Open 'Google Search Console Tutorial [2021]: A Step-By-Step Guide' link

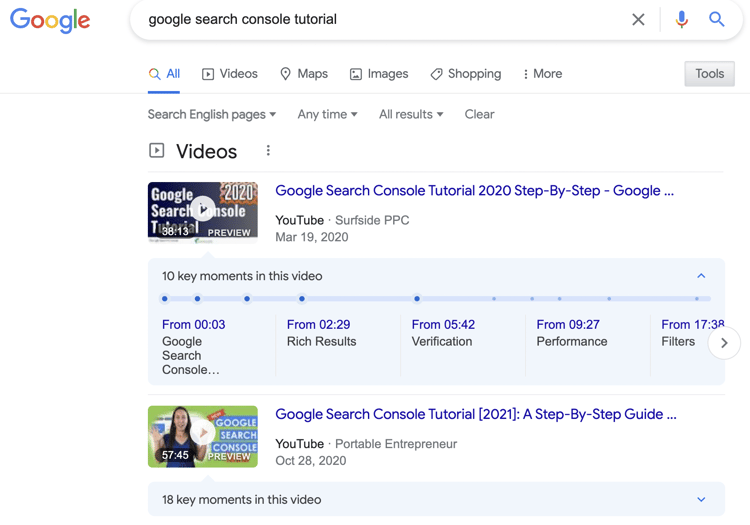coord(476,414)
